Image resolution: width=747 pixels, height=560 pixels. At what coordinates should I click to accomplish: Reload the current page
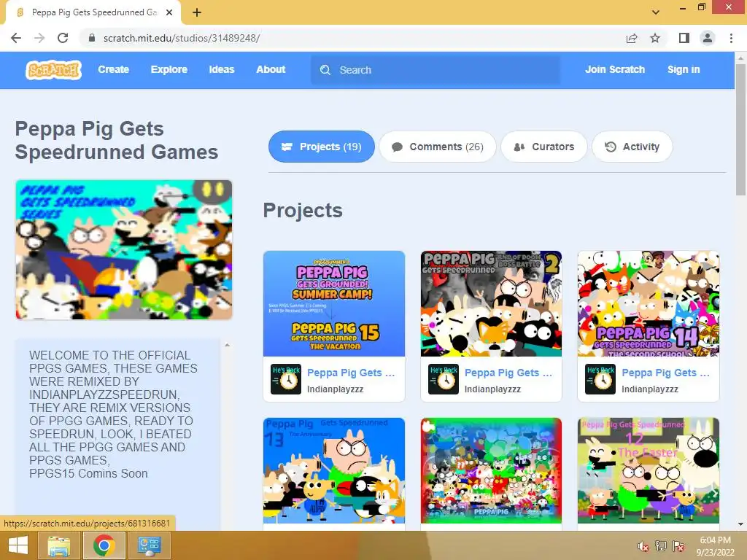(x=63, y=38)
